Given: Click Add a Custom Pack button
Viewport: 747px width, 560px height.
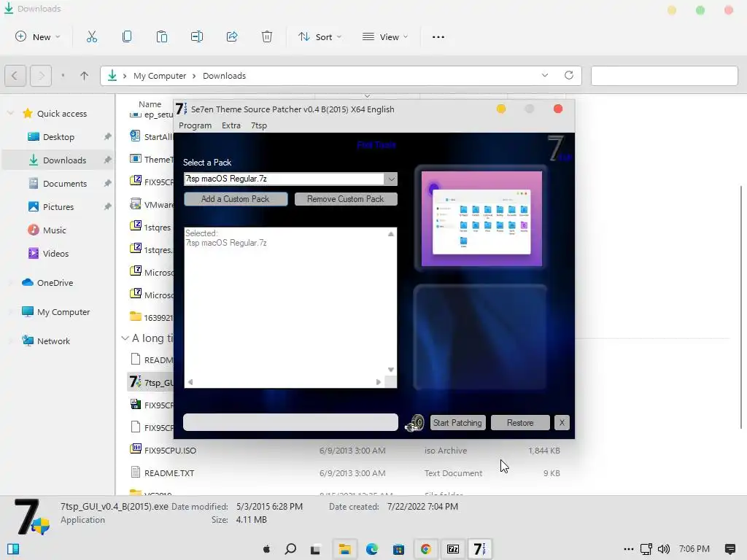Looking at the screenshot, I should click(x=236, y=199).
